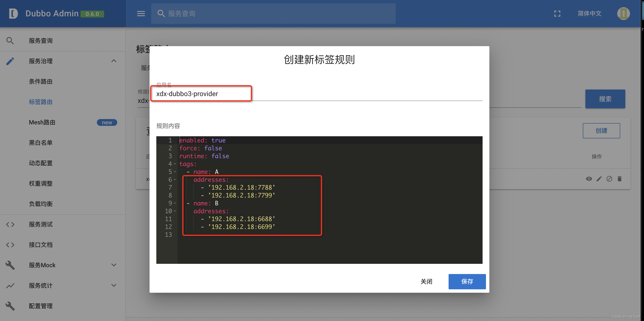The width and height of the screenshot is (644, 321).
Task: Fold the tags block at line 4
Action: click(x=175, y=164)
